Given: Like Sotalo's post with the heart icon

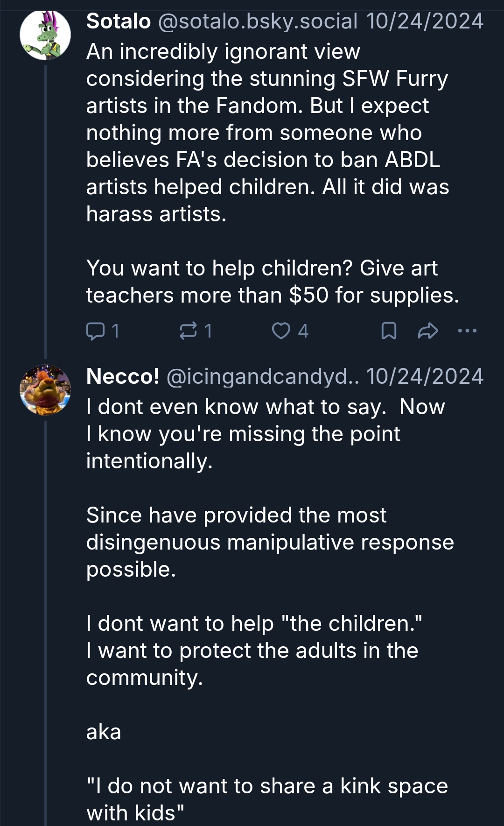Looking at the screenshot, I should [281, 331].
